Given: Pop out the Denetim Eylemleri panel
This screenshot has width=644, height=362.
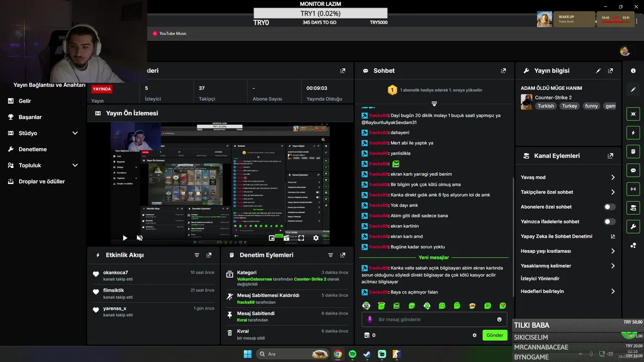Looking at the screenshot, I should [343, 255].
